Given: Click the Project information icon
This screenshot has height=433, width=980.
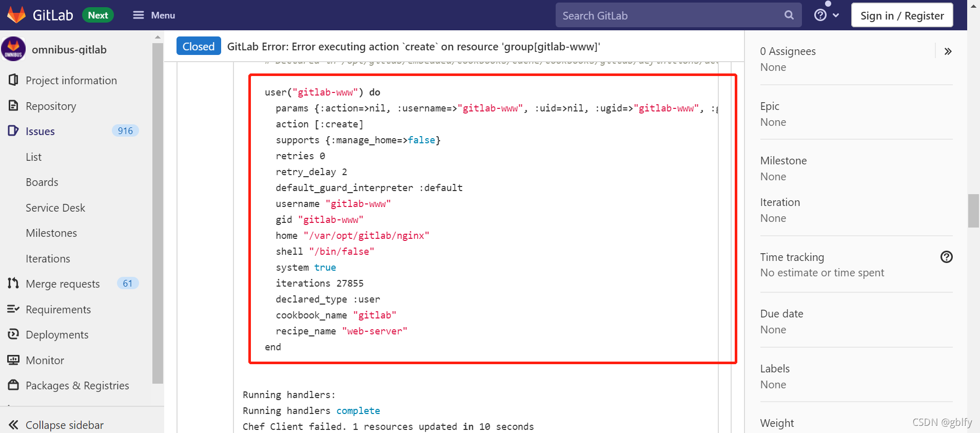Looking at the screenshot, I should click(13, 80).
